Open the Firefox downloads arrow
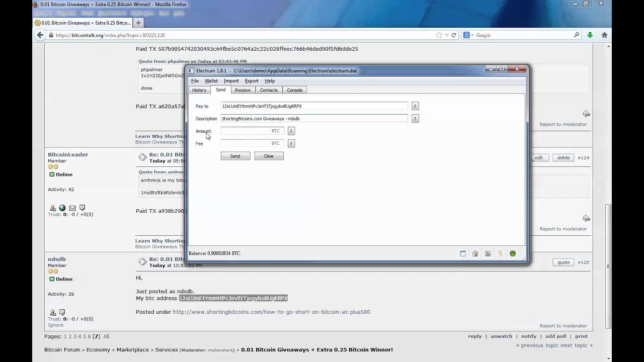Image resolution: width=644 pixels, height=362 pixels. coord(590,35)
